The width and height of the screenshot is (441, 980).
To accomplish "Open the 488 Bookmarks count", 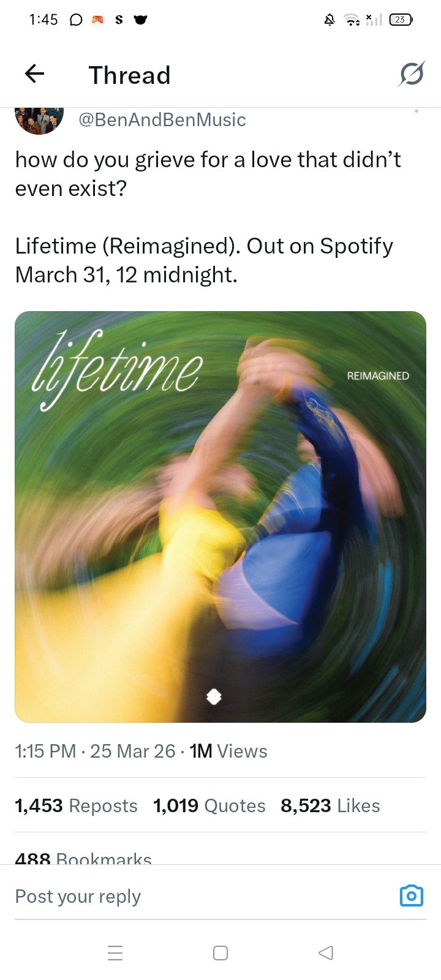I will (x=83, y=857).
